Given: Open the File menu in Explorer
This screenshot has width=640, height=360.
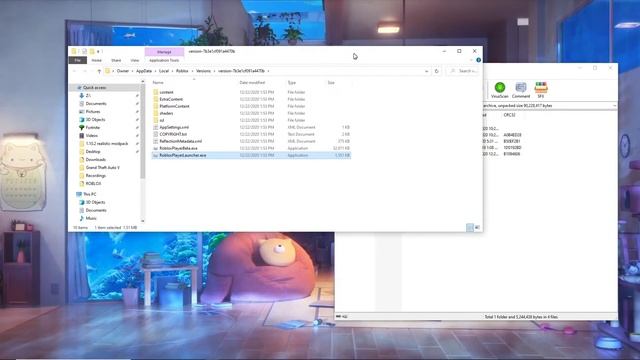Looking at the screenshot, I should tap(78, 60).
